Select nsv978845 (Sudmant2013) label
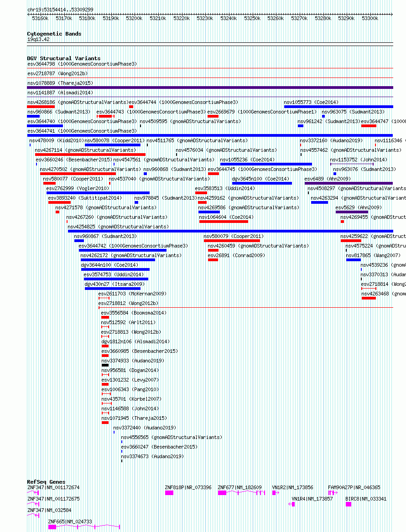406x532 pixels. (166, 198)
